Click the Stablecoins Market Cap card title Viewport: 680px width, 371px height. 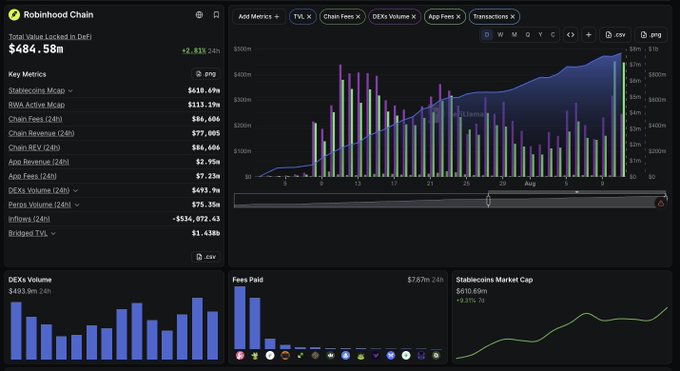pyautogui.click(x=494, y=280)
